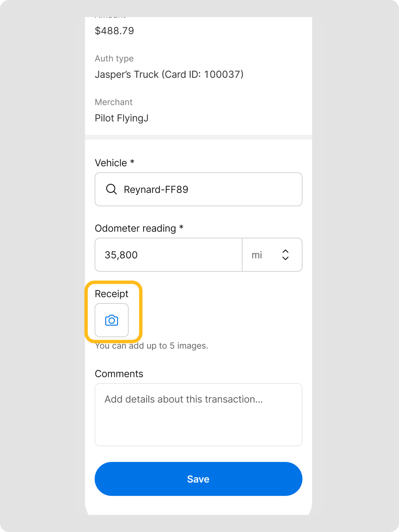Click the Jasper's Truck auth type text
Image resolution: width=399 pixels, height=532 pixels.
[x=127, y=75]
